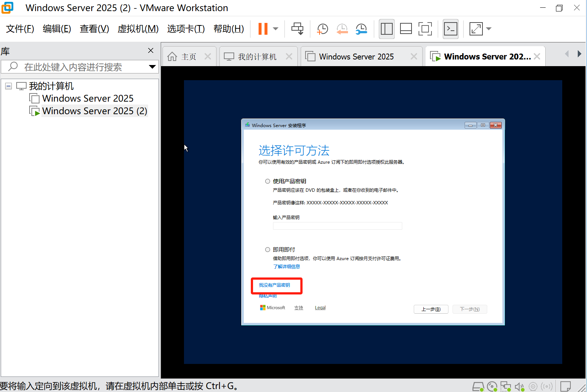Open the 编辑(E) menu

(57, 29)
